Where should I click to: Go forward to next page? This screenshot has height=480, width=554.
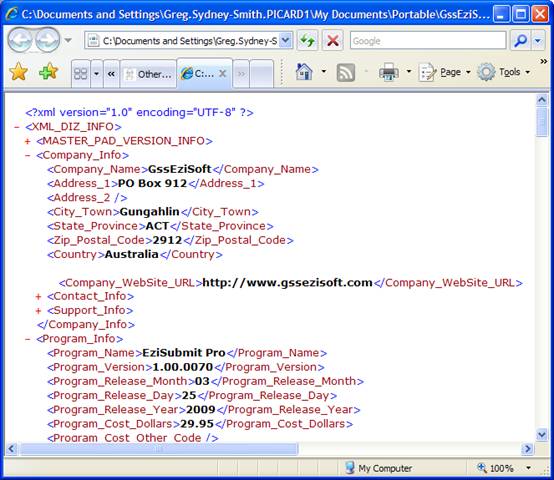pos(47,41)
